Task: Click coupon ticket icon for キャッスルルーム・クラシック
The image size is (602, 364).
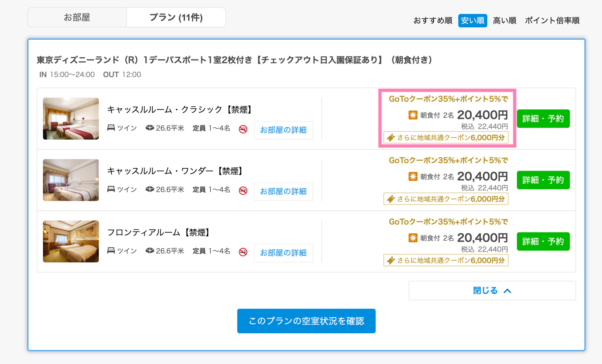Action: point(391,138)
